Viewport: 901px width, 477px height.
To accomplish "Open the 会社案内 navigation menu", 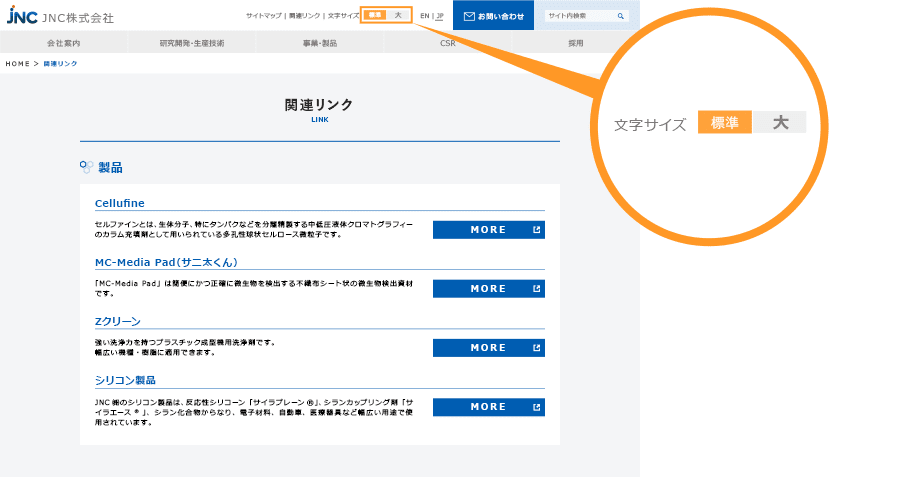I will tap(64, 43).
